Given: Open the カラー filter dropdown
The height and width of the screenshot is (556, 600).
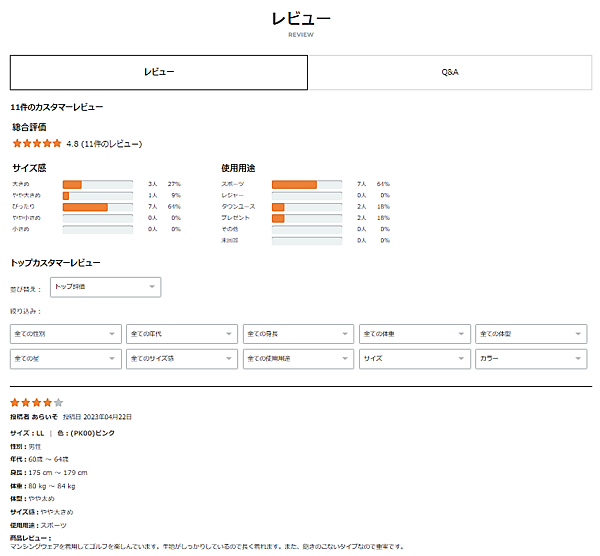Looking at the screenshot, I should (531, 358).
